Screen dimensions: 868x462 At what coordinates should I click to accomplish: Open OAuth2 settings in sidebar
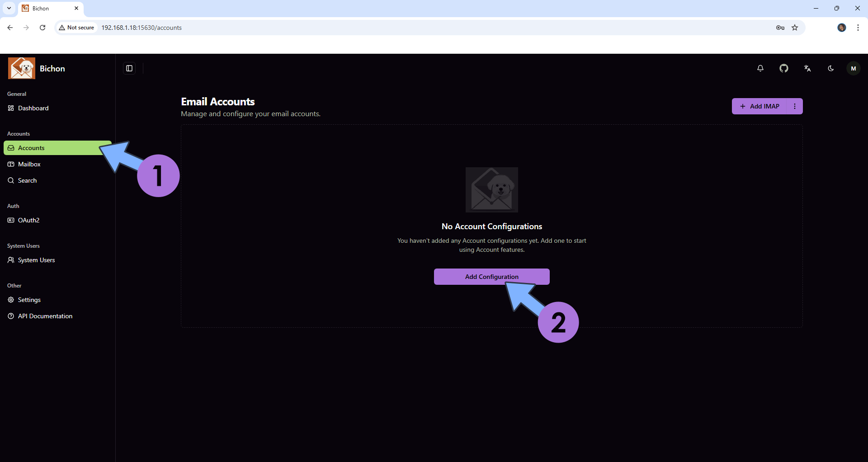coord(28,220)
